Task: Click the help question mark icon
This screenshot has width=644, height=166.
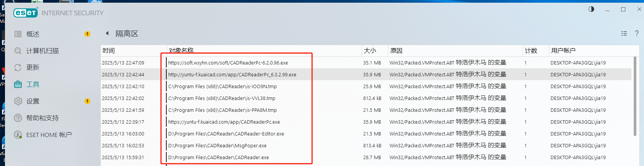Action: point(637,33)
